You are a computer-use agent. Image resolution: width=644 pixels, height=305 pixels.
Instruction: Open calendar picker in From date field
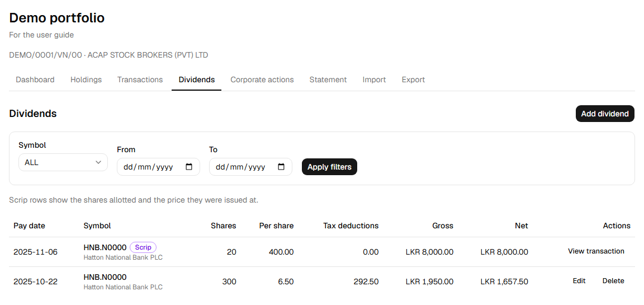click(x=189, y=167)
